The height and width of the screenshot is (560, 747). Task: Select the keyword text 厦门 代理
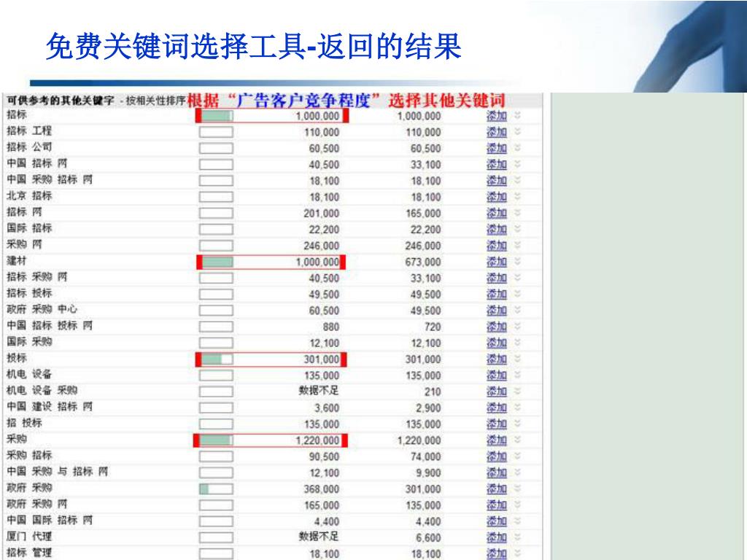29,536
